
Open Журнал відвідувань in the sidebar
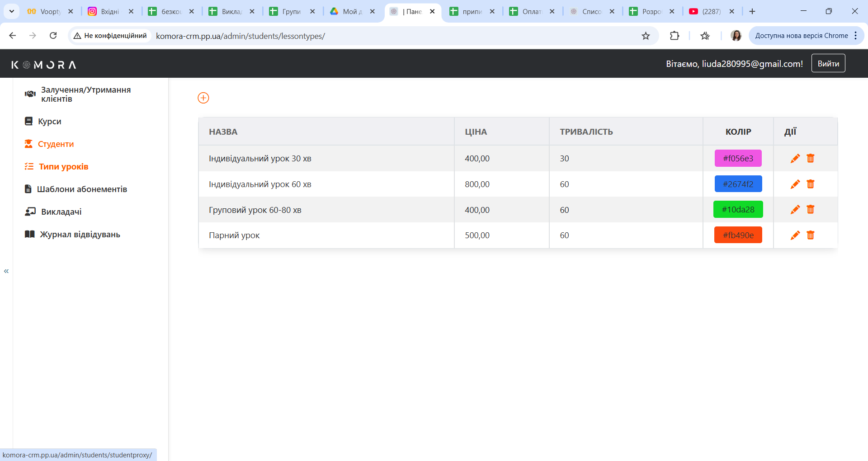pos(80,235)
